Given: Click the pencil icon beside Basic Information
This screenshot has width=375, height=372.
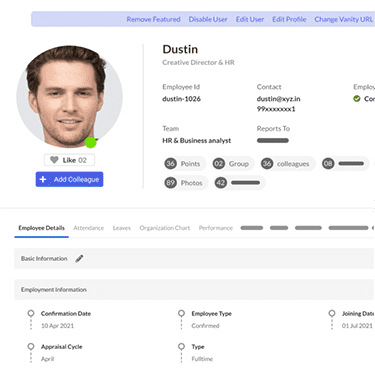Looking at the screenshot, I should coord(79,259).
